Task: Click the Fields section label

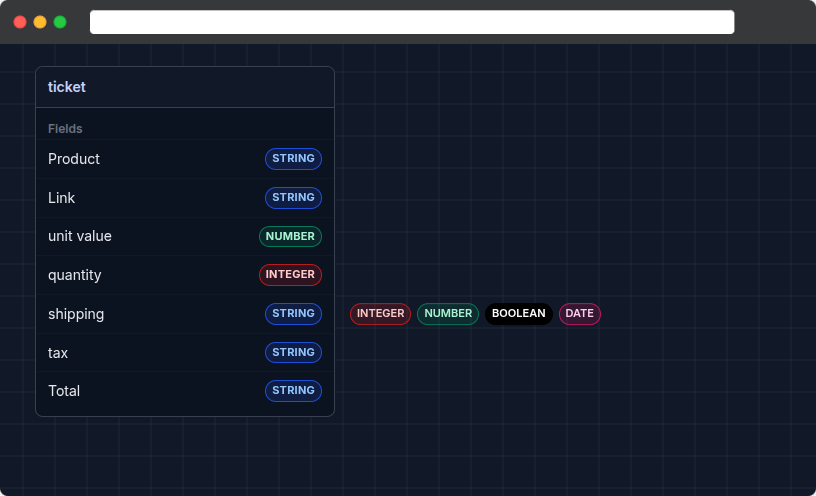Action: pos(65,129)
